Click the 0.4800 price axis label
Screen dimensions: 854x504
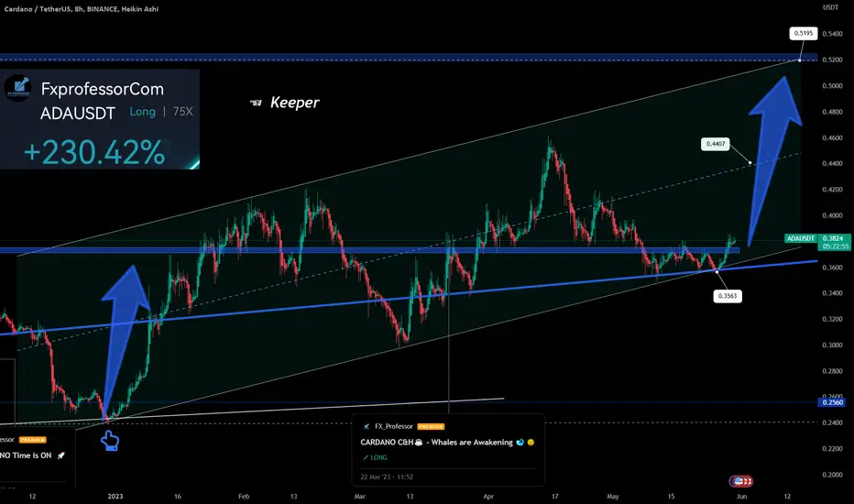(832, 112)
